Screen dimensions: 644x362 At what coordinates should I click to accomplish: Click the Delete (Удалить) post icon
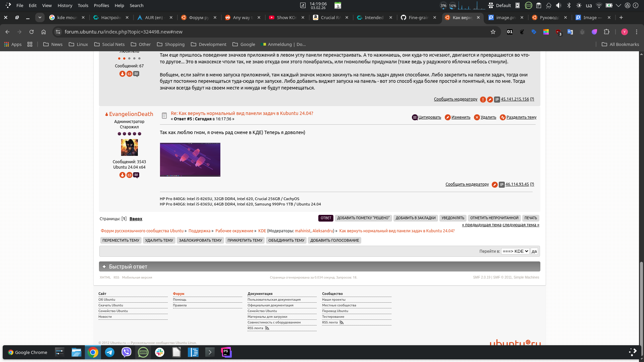point(477,117)
